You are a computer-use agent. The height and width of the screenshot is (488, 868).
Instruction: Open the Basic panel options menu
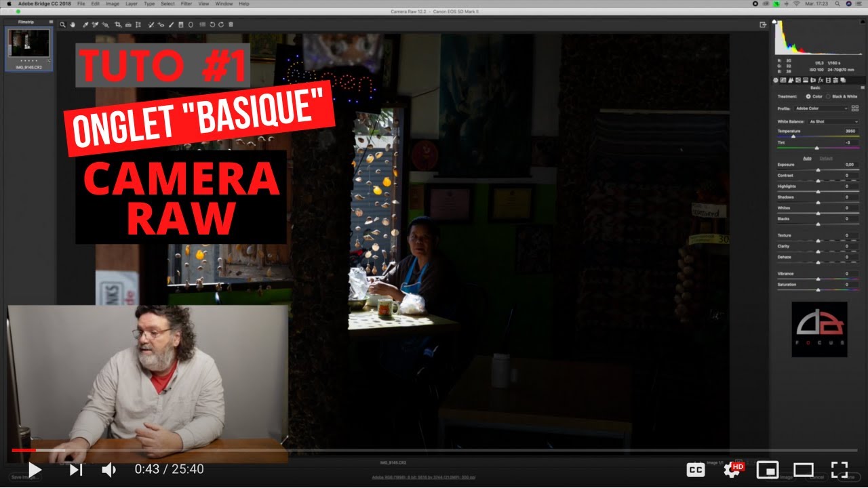tap(862, 87)
